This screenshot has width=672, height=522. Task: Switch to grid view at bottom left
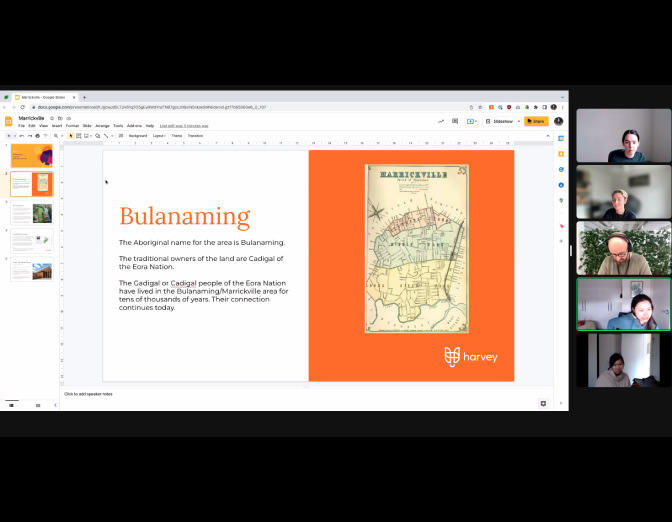click(x=38, y=405)
